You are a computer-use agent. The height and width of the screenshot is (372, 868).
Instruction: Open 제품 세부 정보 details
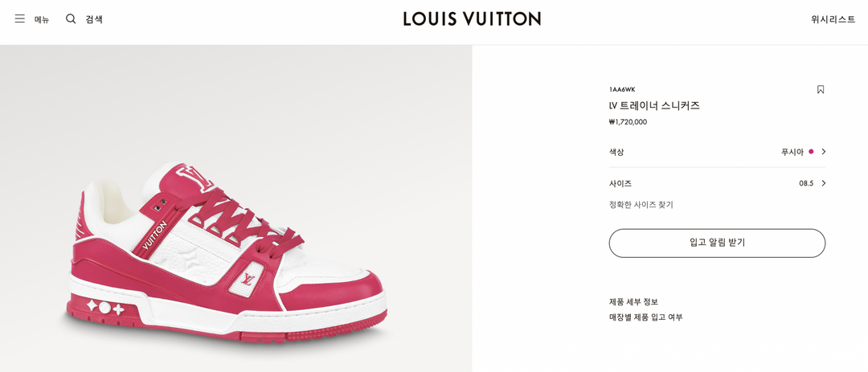point(633,301)
